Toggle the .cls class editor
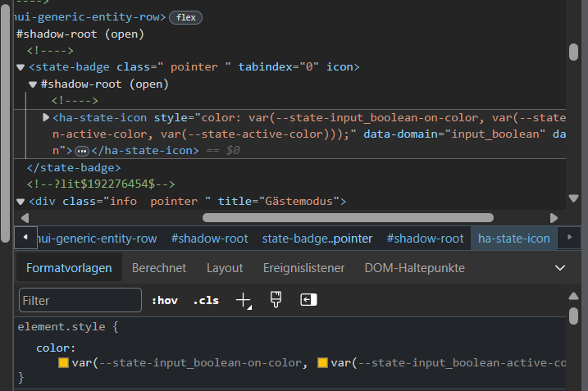588x391 pixels. tap(206, 301)
